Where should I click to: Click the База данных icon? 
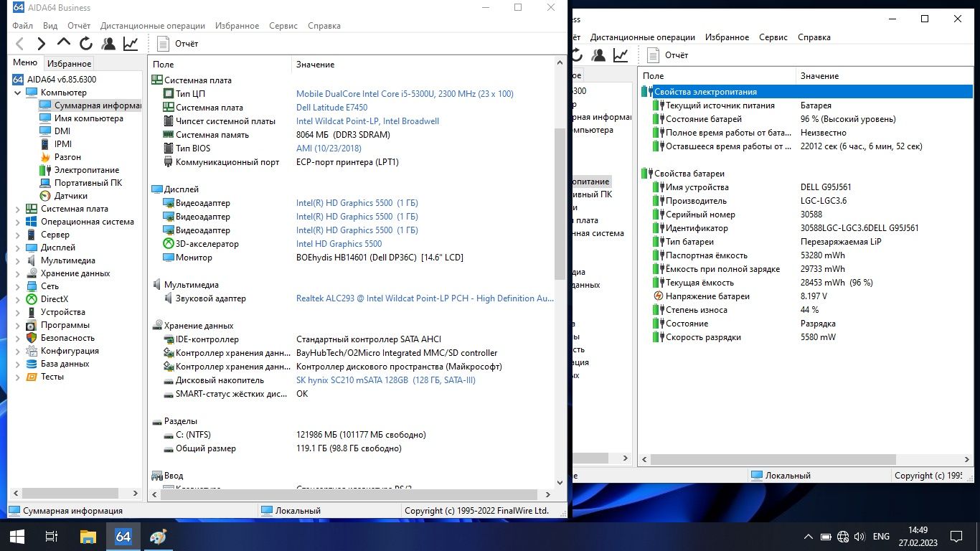pos(32,364)
